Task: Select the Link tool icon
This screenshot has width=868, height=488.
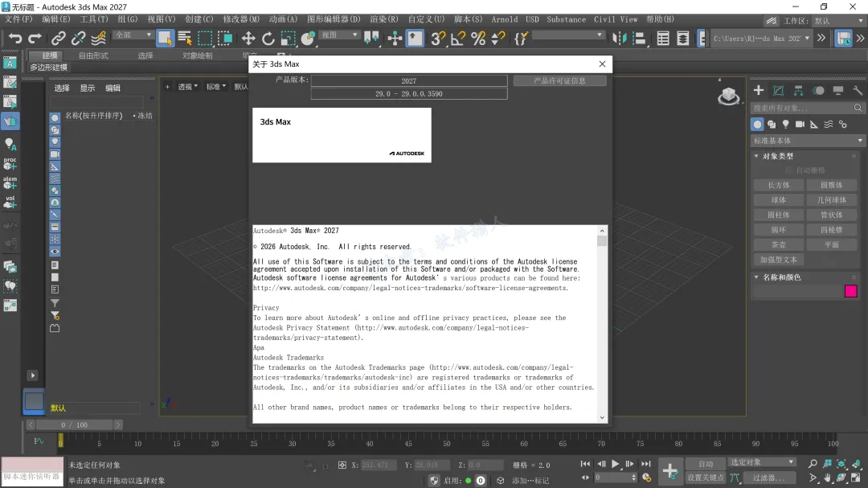Action: [x=58, y=39]
